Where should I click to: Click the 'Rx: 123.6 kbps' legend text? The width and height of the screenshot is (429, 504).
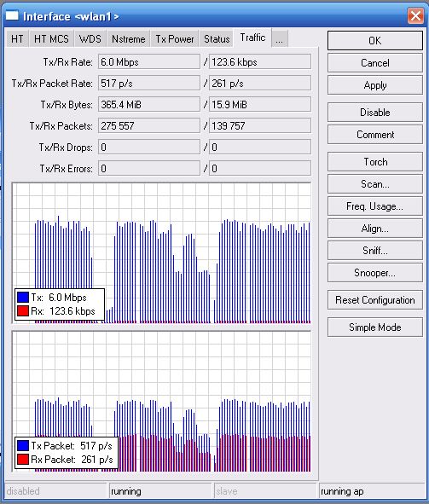point(63,311)
